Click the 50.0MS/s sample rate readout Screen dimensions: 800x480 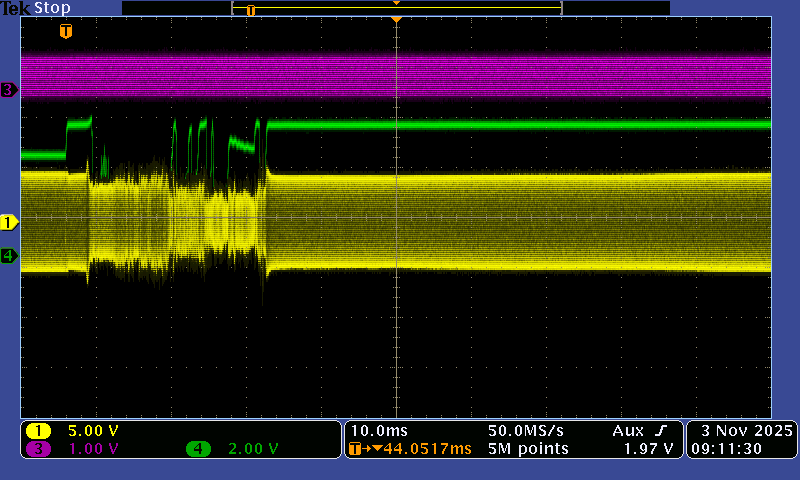527,430
